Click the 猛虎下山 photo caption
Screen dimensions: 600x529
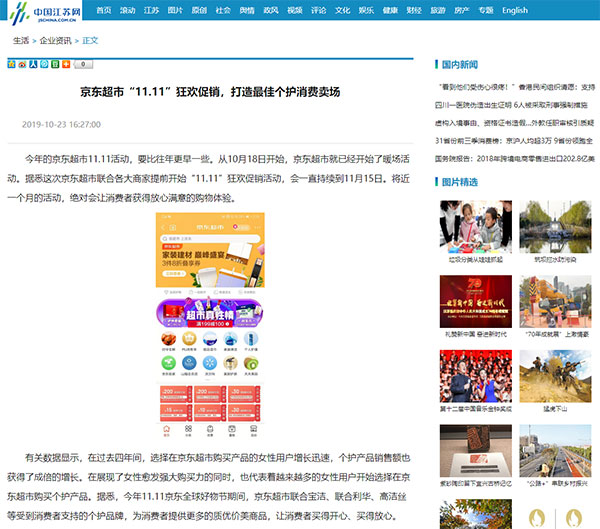(555, 409)
